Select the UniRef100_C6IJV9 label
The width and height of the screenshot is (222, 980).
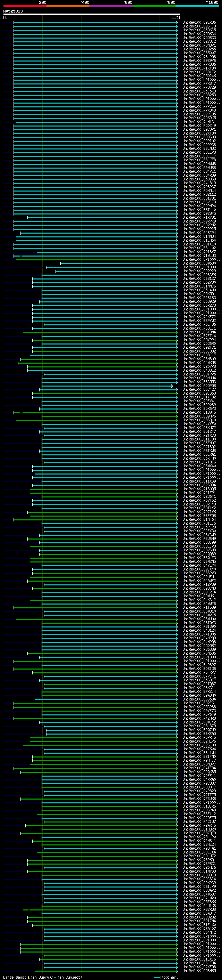pyautogui.click(x=199, y=886)
